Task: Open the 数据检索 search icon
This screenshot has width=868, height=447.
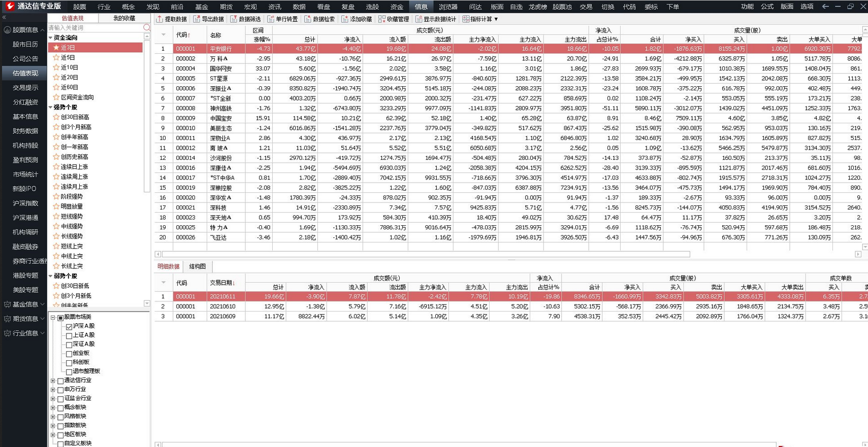Action: click(308, 19)
